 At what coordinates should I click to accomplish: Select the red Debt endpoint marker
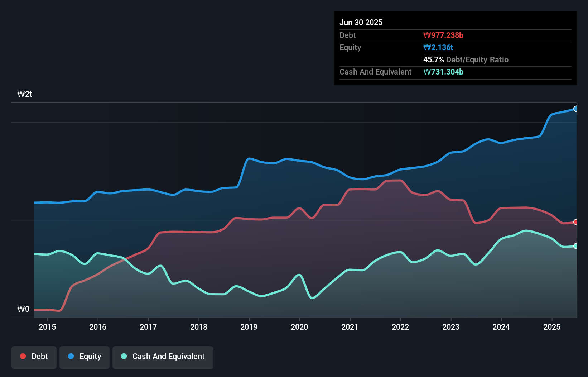(575, 222)
